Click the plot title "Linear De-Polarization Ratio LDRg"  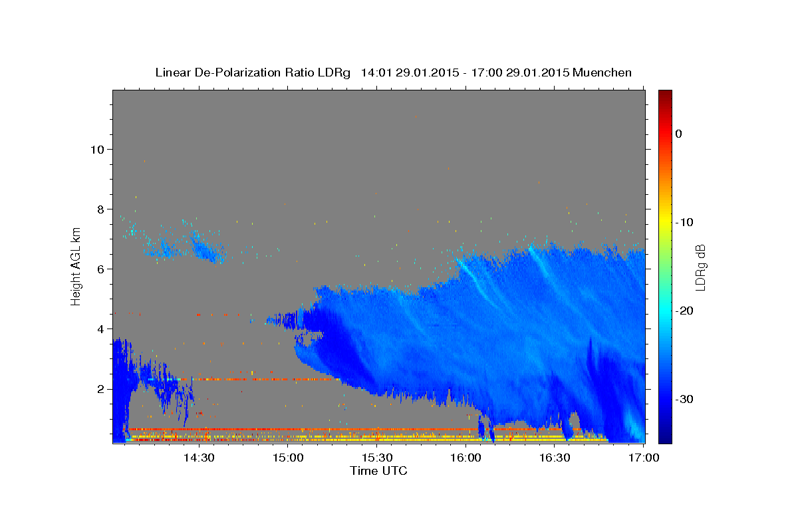(x=253, y=72)
